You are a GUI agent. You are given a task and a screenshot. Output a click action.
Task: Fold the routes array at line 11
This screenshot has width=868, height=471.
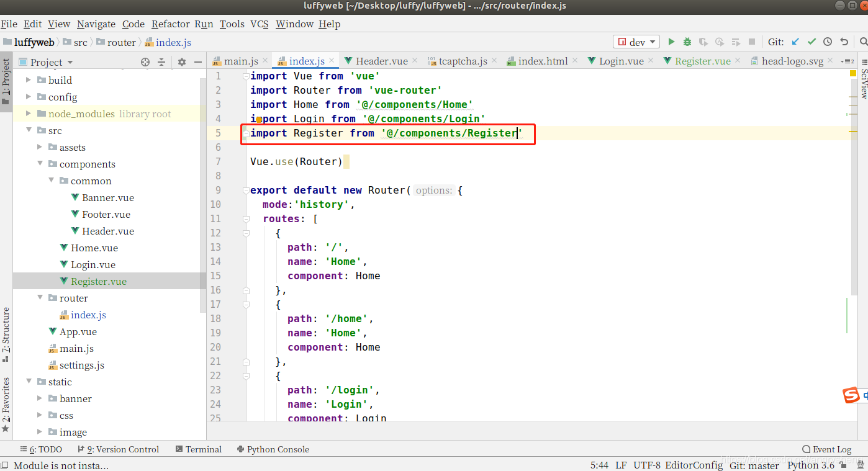pyautogui.click(x=246, y=219)
